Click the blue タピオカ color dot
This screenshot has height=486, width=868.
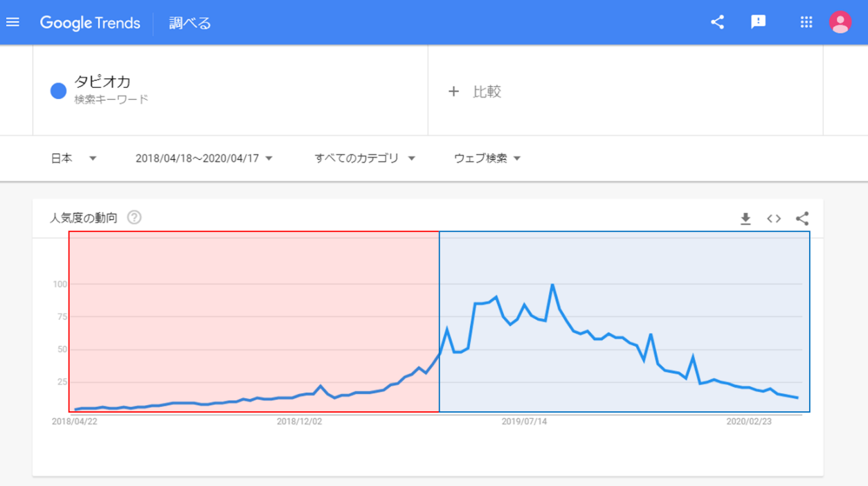coord(59,91)
